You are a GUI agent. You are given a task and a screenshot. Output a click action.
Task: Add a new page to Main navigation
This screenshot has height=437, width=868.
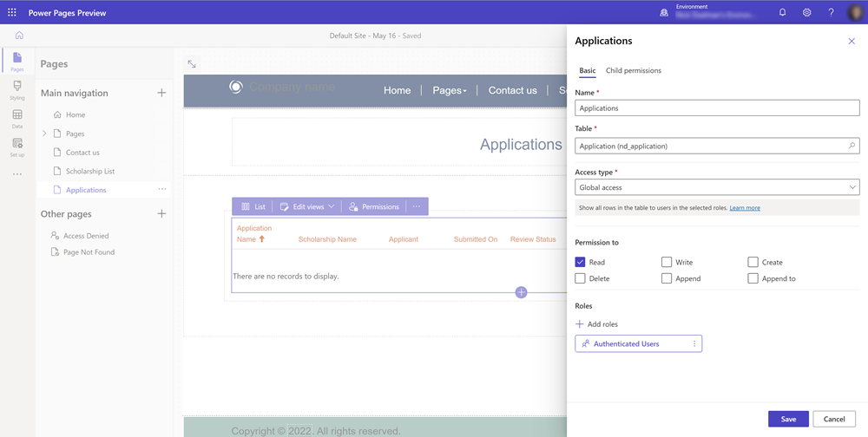point(161,93)
